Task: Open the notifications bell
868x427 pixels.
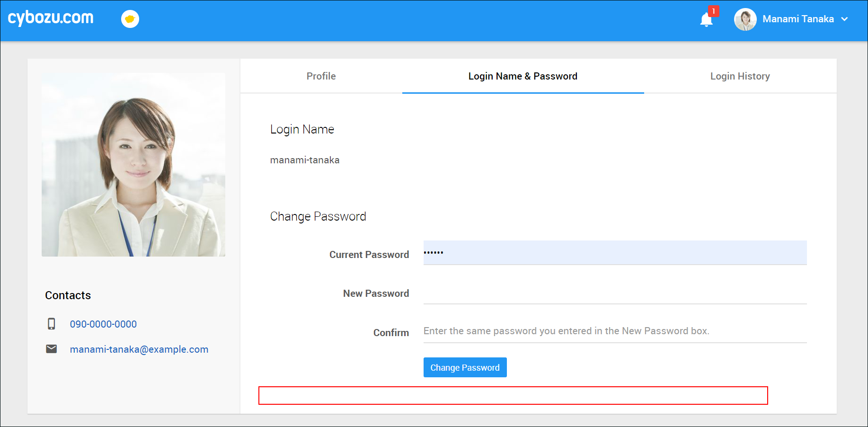Action: coord(706,20)
